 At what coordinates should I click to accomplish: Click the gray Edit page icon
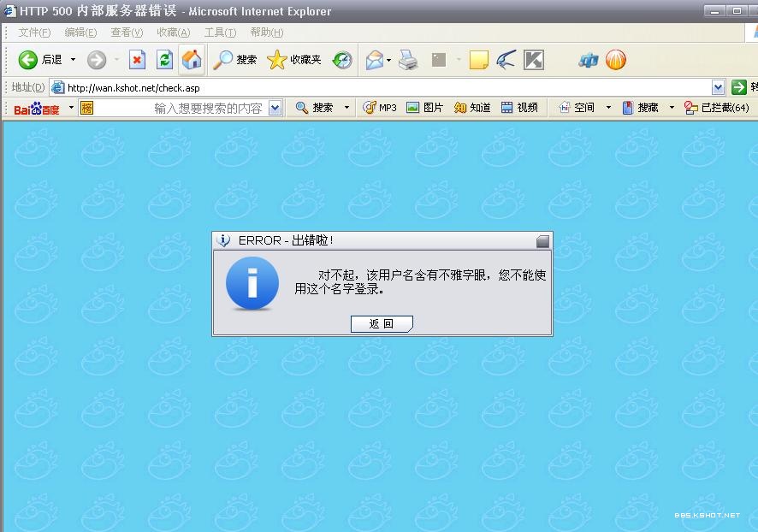pos(439,60)
